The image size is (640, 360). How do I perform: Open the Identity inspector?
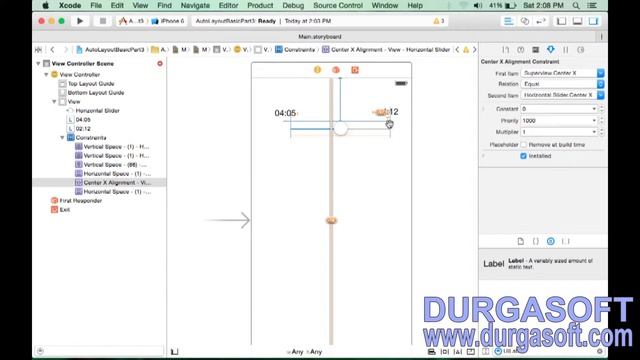pos(536,50)
